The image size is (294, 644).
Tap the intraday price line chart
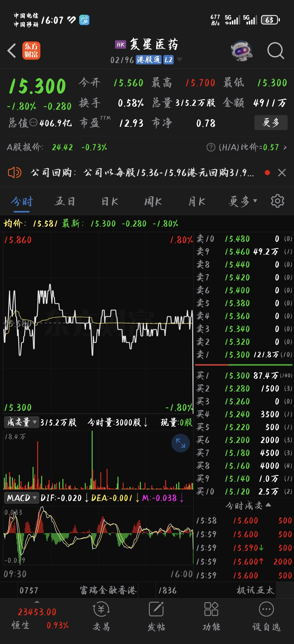click(98, 323)
